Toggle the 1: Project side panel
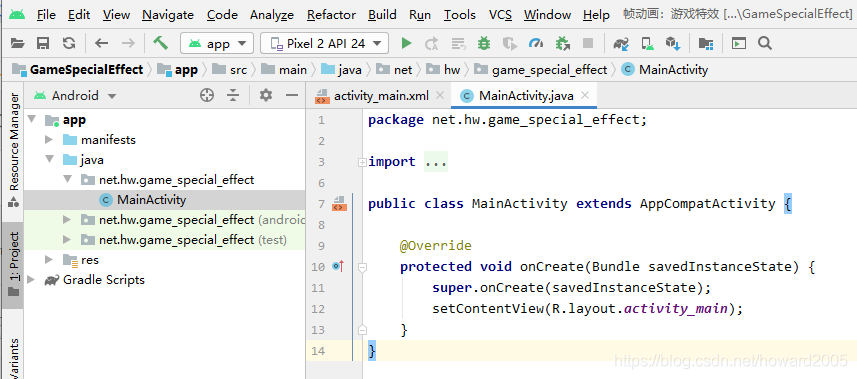This screenshot has width=857, height=379. tap(13, 265)
